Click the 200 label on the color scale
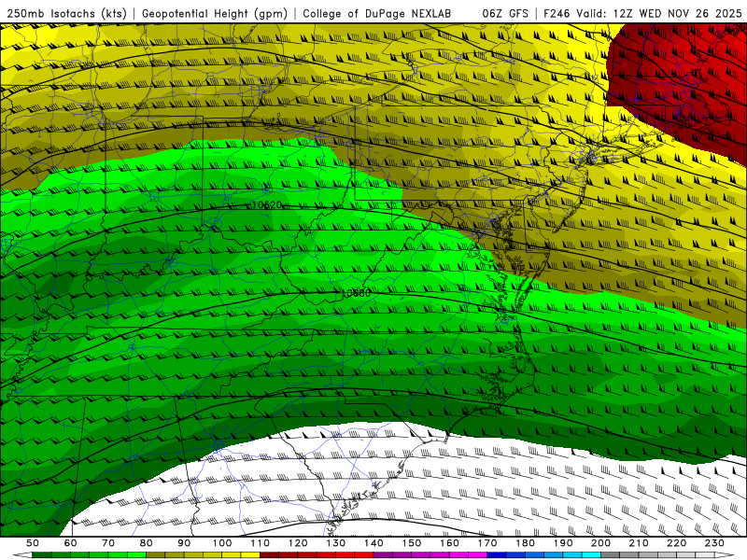The width and height of the screenshot is (747, 560). coord(600,543)
